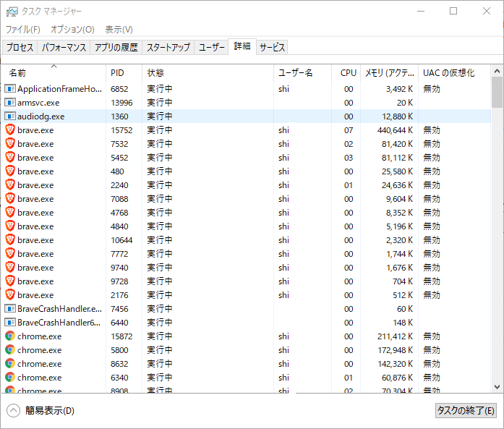Click Brave icon for PID 10644
Screen dimensions: 504x429
click(x=10, y=239)
